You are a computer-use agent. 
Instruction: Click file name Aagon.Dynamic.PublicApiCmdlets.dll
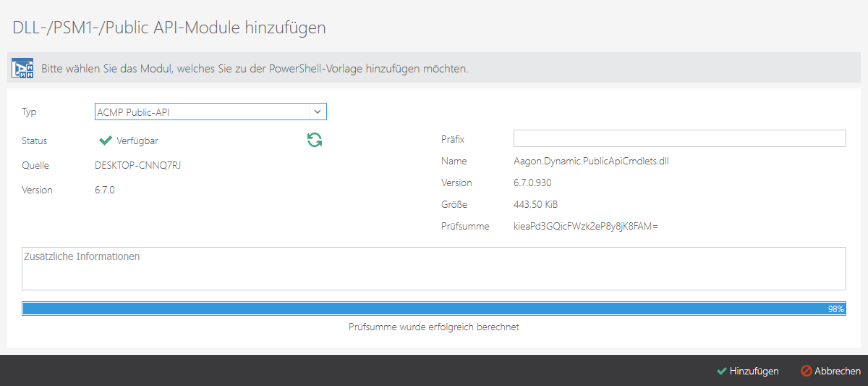pyautogui.click(x=591, y=161)
